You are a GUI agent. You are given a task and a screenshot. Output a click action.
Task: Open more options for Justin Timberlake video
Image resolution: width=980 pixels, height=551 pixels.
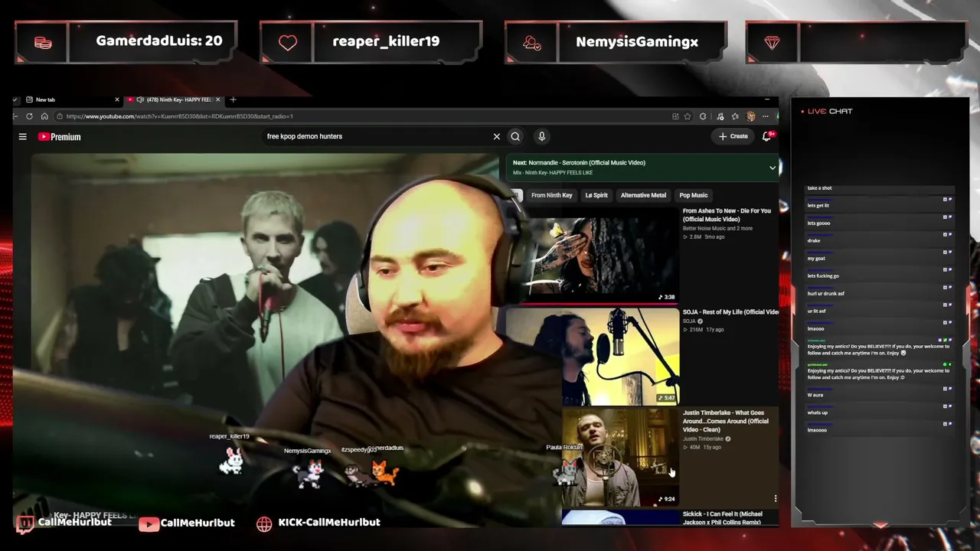pyautogui.click(x=775, y=498)
